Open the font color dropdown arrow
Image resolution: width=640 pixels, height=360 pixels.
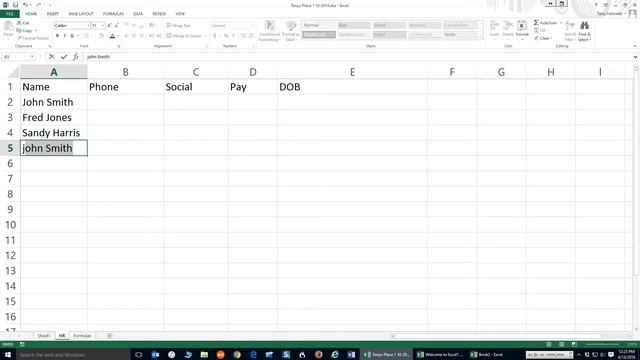tap(118, 36)
